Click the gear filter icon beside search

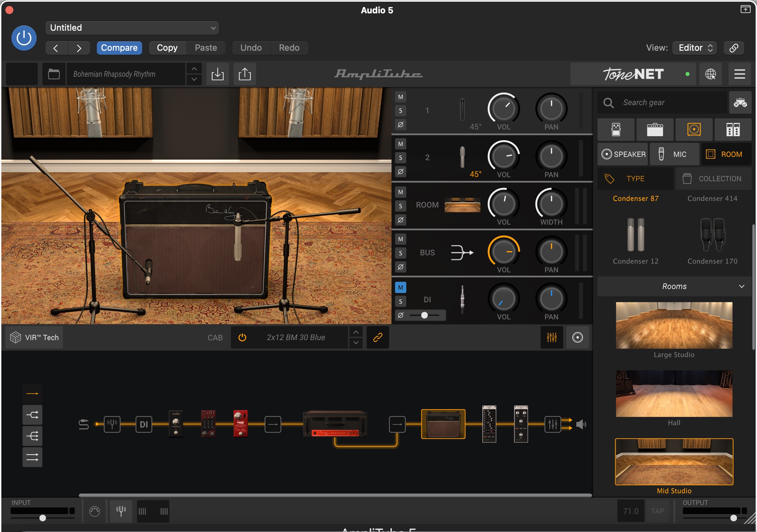tap(740, 103)
